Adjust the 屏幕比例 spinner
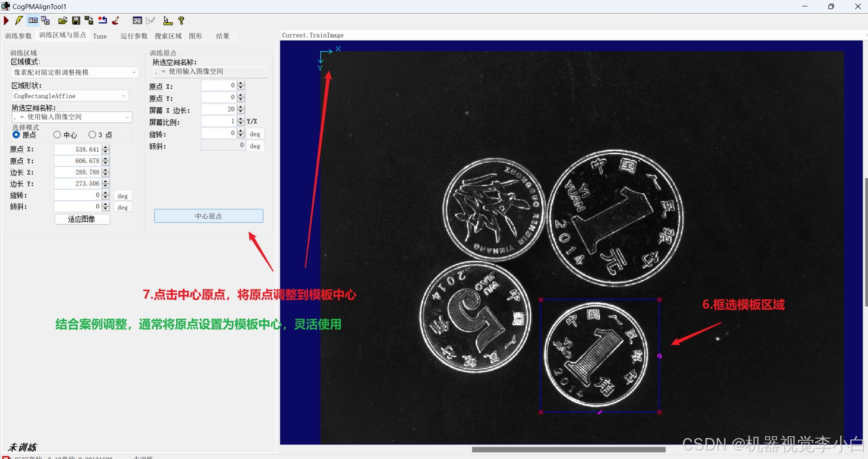The image size is (868, 459). [x=241, y=121]
